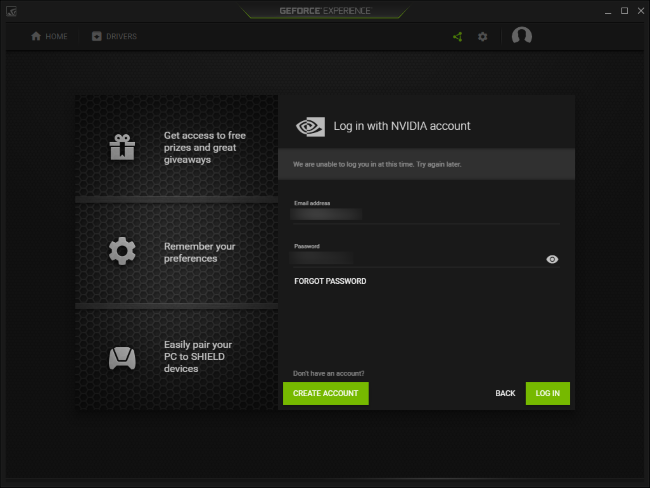Switch to the Drivers tab

coord(114,36)
